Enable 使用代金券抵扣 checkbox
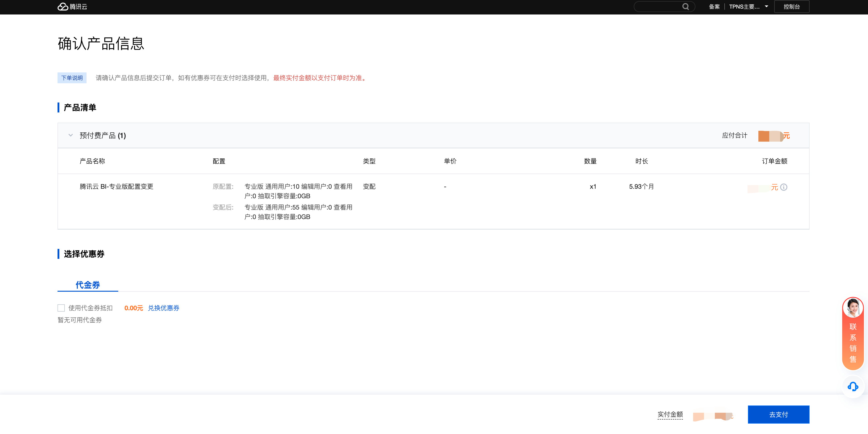Viewport: 868px width, 434px height. coord(61,308)
